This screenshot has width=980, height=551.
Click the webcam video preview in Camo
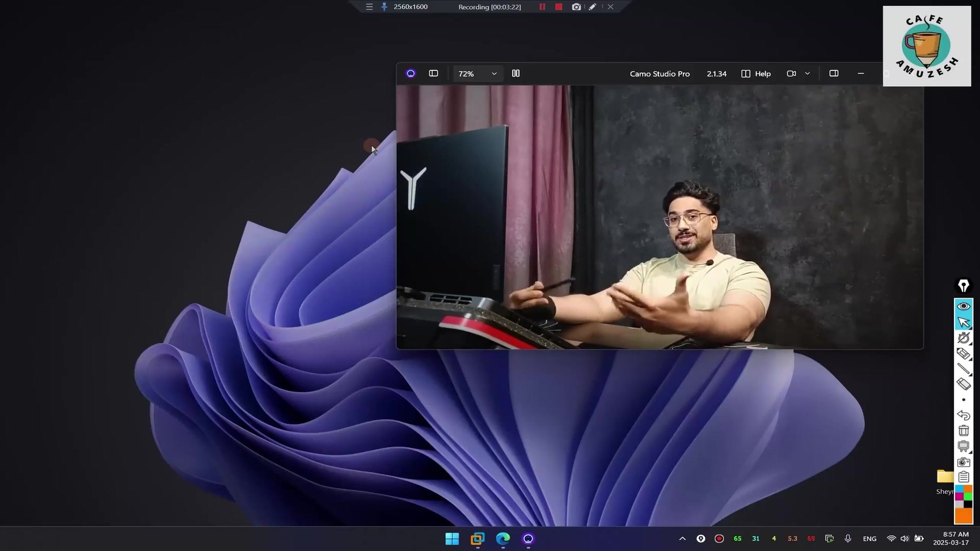click(660, 217)
